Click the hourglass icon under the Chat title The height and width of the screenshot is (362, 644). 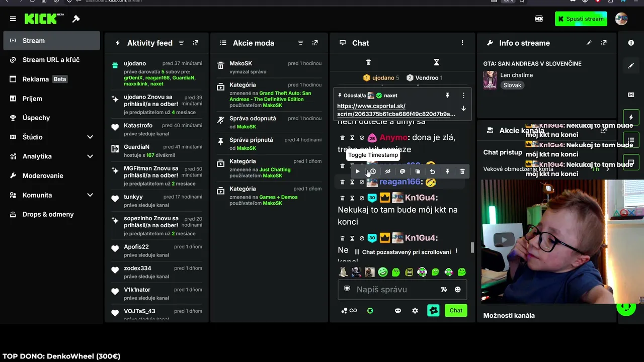[436, 62]
